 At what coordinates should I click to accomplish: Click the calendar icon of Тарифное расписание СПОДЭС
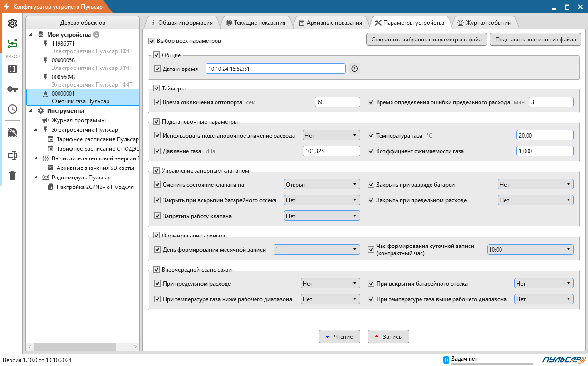point(50,149)
